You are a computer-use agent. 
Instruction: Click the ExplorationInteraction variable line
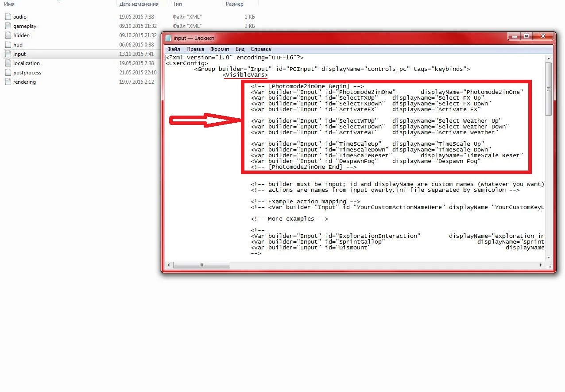point(397,236)
